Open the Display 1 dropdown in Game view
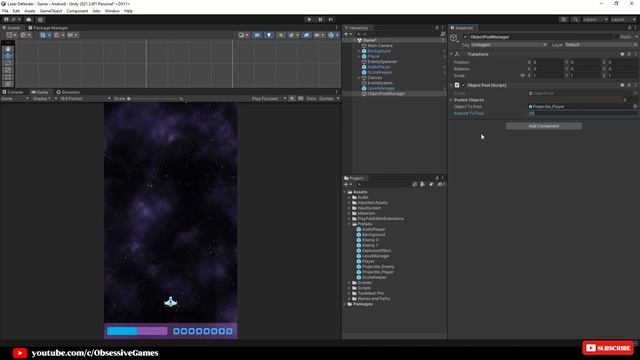The height and width of the screenshot is (360, 640). click(44, 98)
